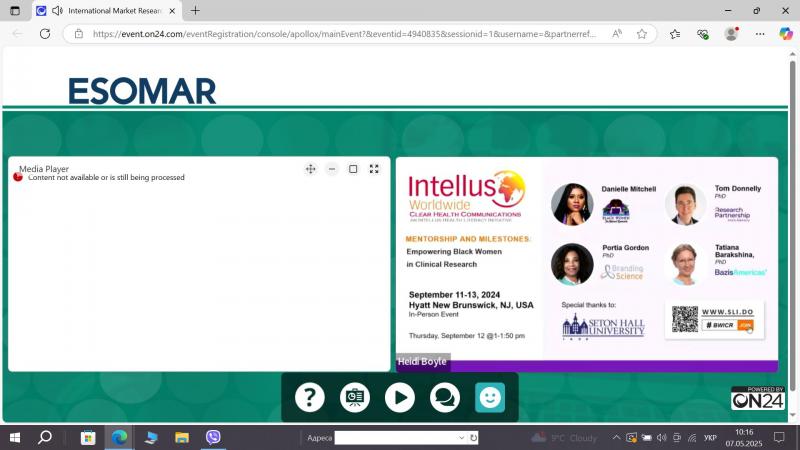This screenshot has width=800, height=450.
Task: Click the Heidi Boyle name label
Action: [x=422, y=361]
